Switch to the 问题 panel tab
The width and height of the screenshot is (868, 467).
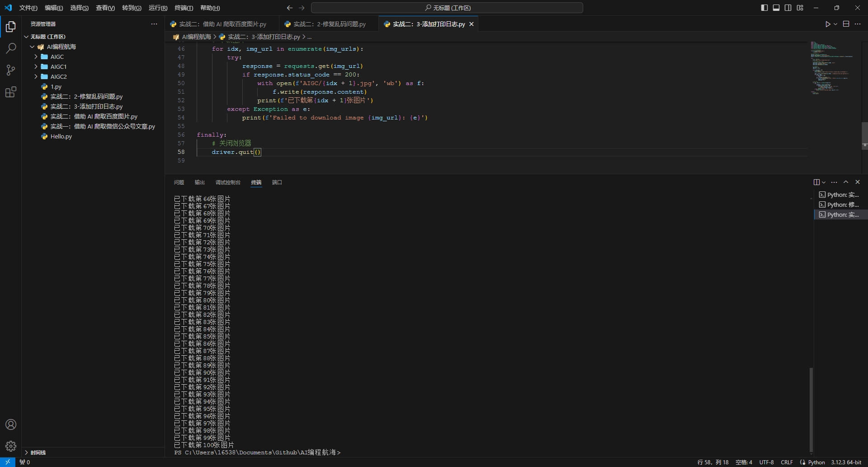[179, 182]
